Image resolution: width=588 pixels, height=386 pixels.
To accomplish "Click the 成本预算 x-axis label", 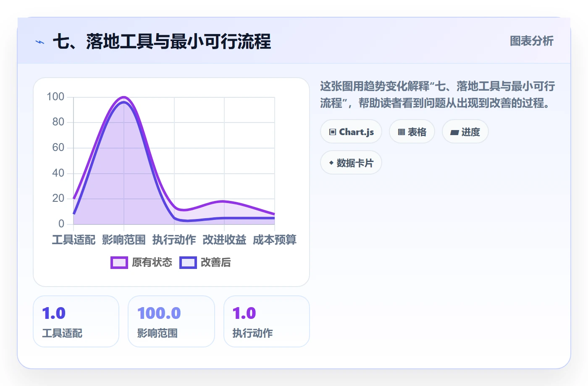I will coord(275,240).
